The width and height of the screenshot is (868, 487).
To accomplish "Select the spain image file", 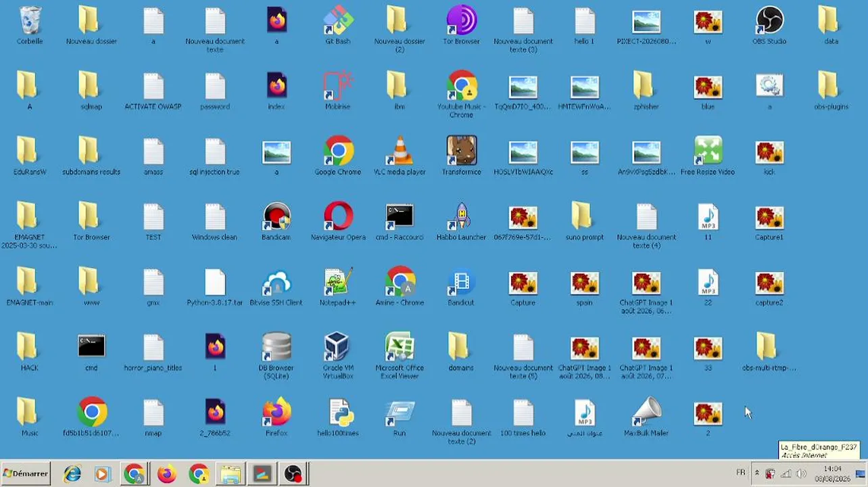I will pyautogui.click(x=585, y=287).
